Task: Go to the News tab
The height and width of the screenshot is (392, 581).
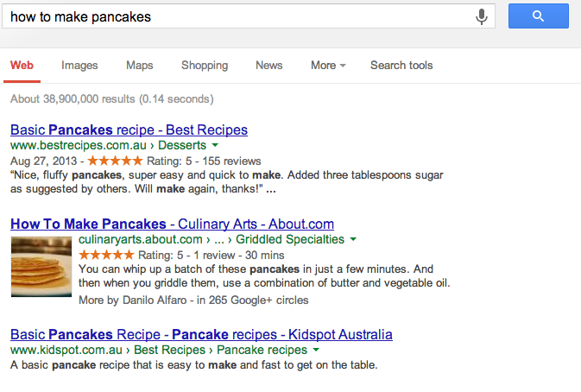Action: pyautogui.click(x=268, y=66)
